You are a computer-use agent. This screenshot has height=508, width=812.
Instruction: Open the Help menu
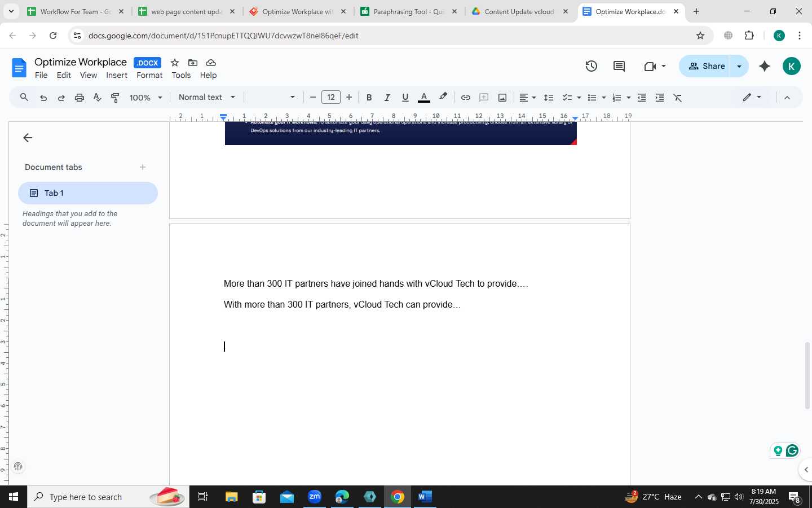[208, 76]
